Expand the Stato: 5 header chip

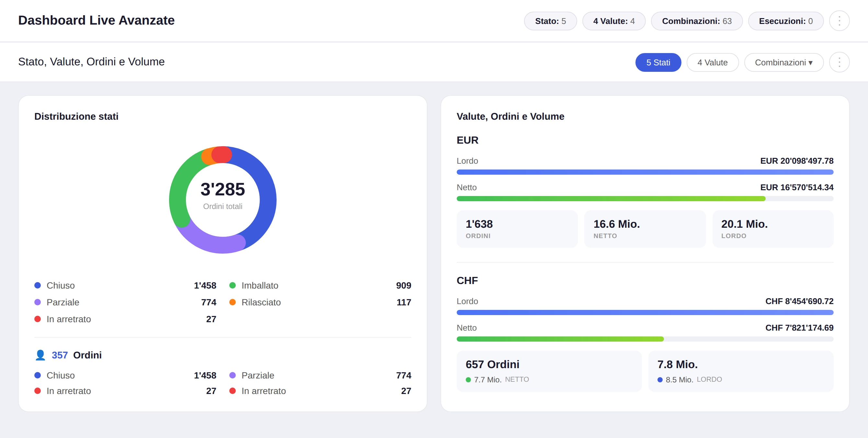tap(550, 20)
